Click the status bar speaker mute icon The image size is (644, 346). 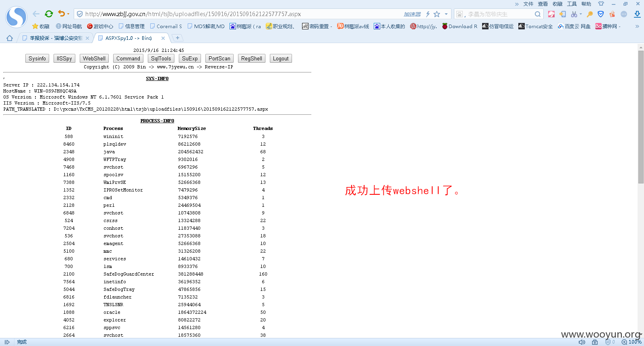click(x=582, y=342)
